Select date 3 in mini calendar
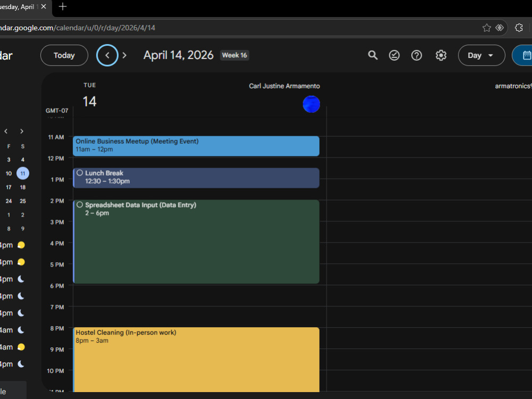 (9, 160)
